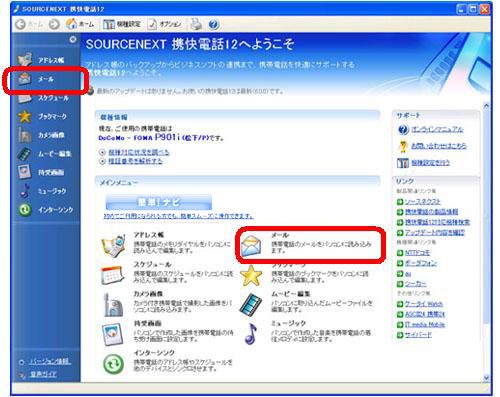
Task: Open the 携快電話12対応機種検索 link
Action: click(x=437, y=222)
